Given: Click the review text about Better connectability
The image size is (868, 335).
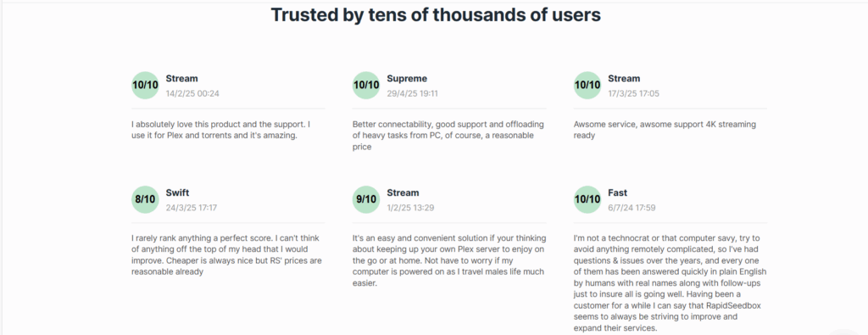Looking at the screenshot, I should point(448,136).
